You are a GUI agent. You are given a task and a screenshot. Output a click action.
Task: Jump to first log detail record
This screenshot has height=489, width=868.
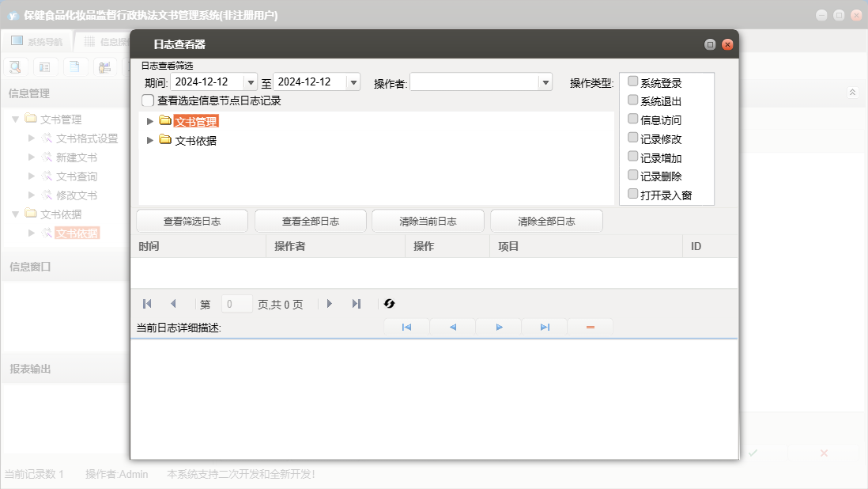pos(406,328)
